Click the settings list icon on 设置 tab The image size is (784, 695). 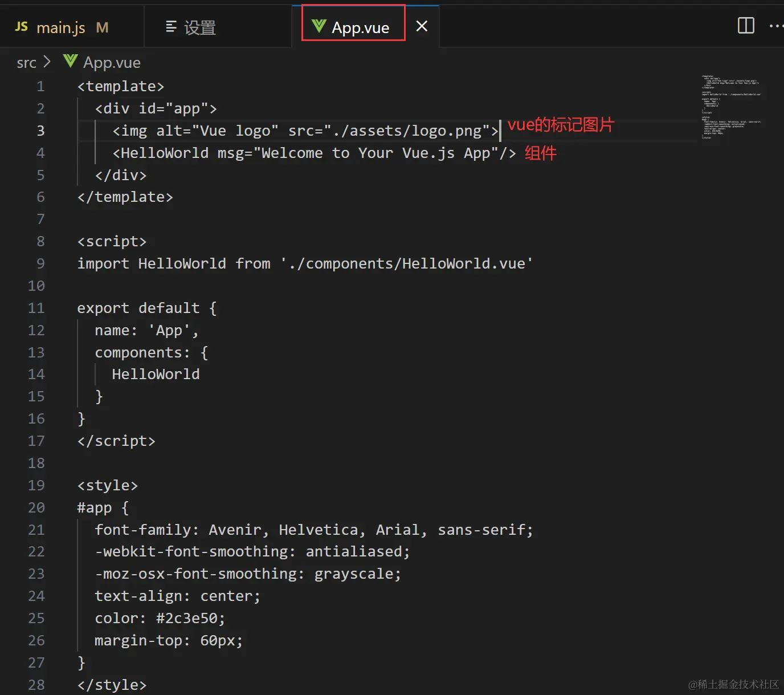pos(171,27)
